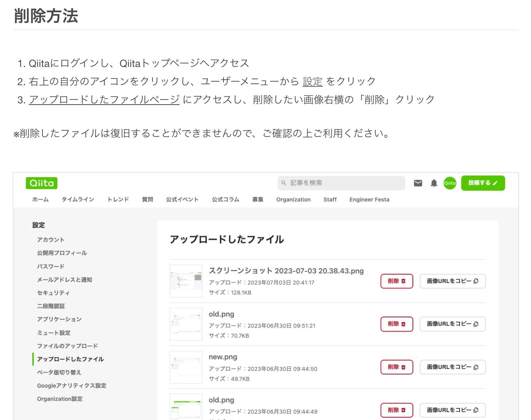The width and height of the screenshot is (531, 420).
Task: Select パスワード in settings sidebar
Action: click(51, 266)
